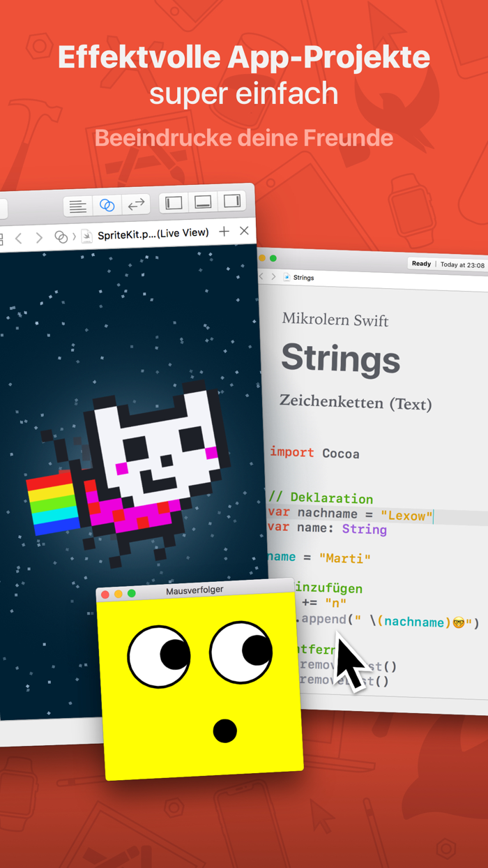Switch to the Standard editor in the Xcode toolbar
The image size is (488, 868).
pyautogui.click(x=78, y=207)
